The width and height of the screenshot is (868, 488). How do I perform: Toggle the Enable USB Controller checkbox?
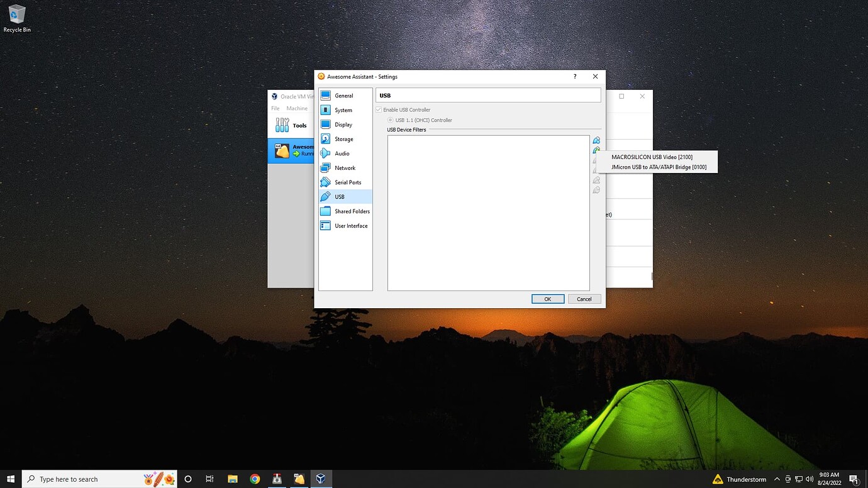tap(379, 109)
